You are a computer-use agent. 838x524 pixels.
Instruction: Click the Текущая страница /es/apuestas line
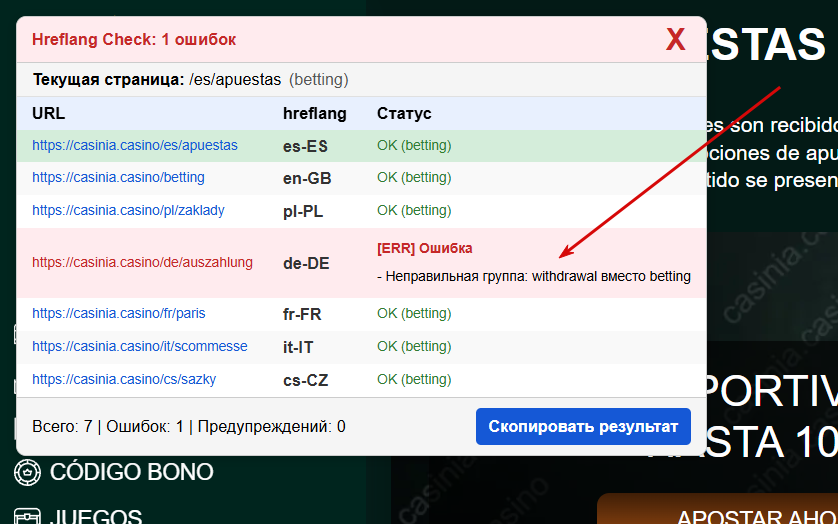click(191, 80)
